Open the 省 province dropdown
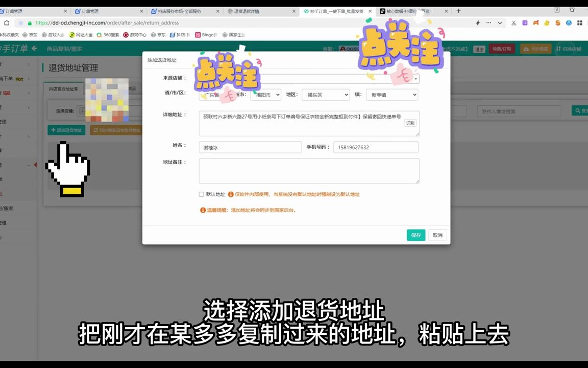Image resolution: width=588 pixels, height=368 pixels. (x=214, y=95)
